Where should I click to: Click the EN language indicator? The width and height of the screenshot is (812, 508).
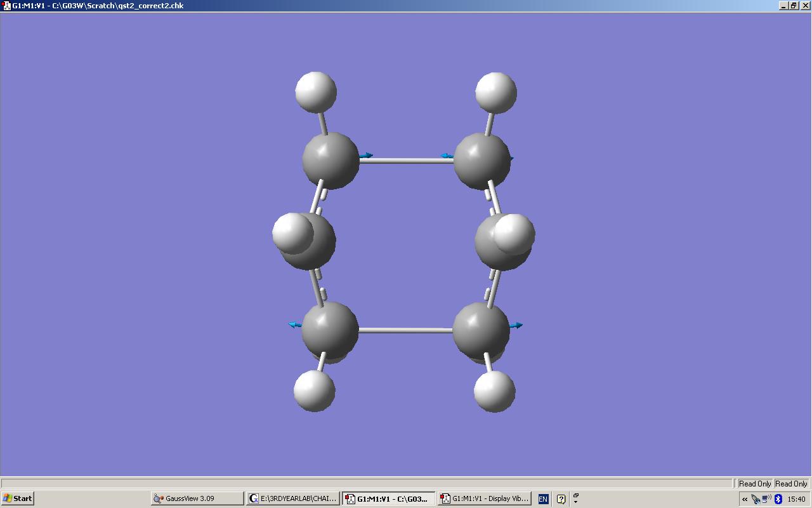click(543, 499)
